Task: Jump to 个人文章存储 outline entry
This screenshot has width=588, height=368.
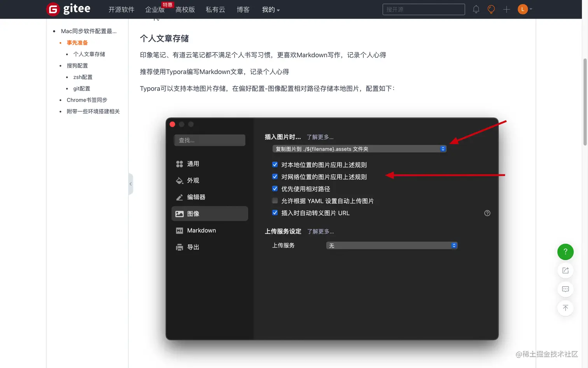Action: 89,54
